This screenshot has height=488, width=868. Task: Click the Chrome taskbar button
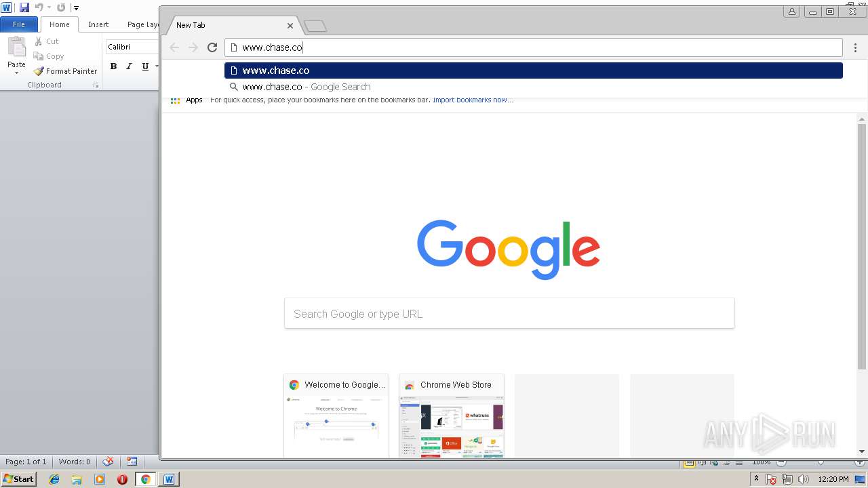(x=145, y=479)
